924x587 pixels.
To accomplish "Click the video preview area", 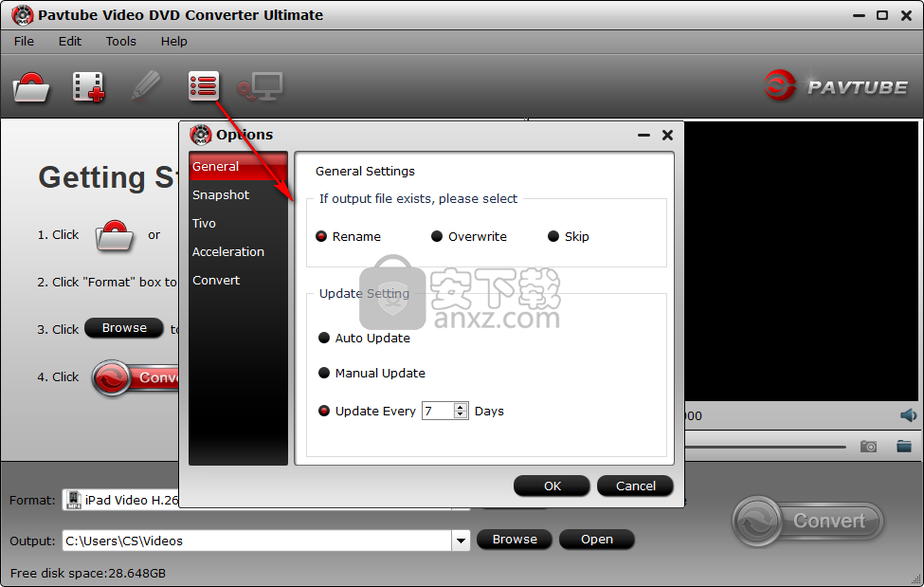I will click(802, 262).
